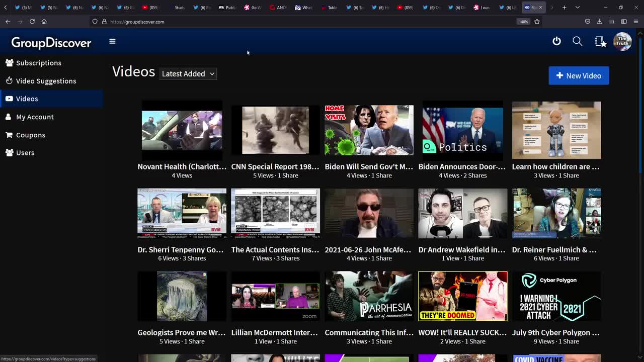644x362 pixels.
Task: Click 'The Actual Contents Ins...' title
Action: click(275, 250)
